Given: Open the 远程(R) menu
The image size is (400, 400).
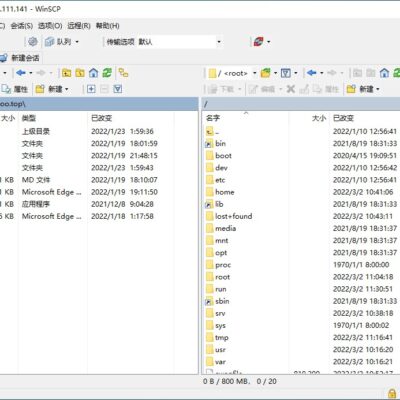Looking at the screenshot, I should (79, 26).
